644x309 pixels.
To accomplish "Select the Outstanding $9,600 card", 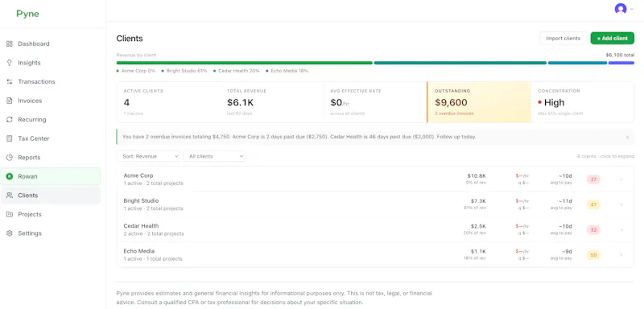I will (479, 102).
